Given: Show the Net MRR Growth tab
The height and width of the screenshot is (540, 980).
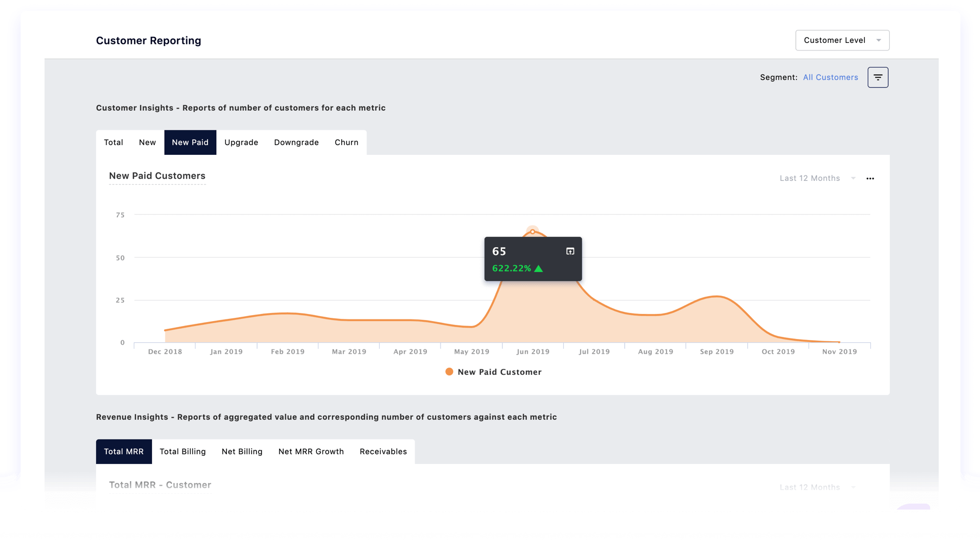Looking at the screenshot, I should (x=311, y=451).
